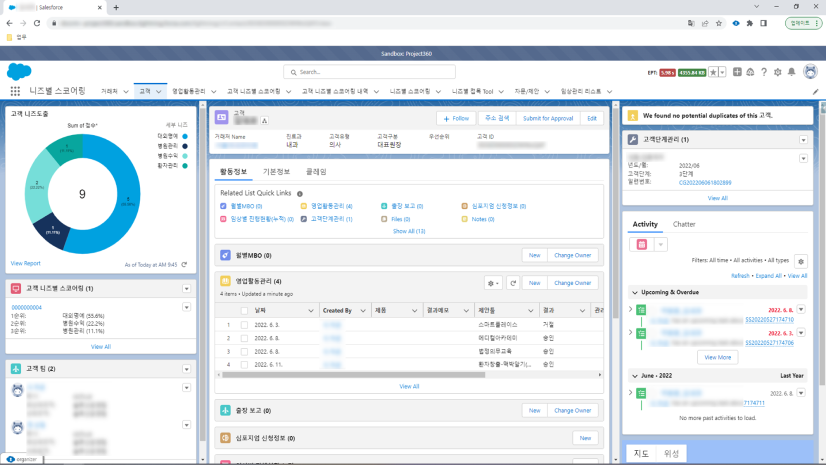Click the 고객 니즈별 스코어링 panel icon

coord(16,289)
